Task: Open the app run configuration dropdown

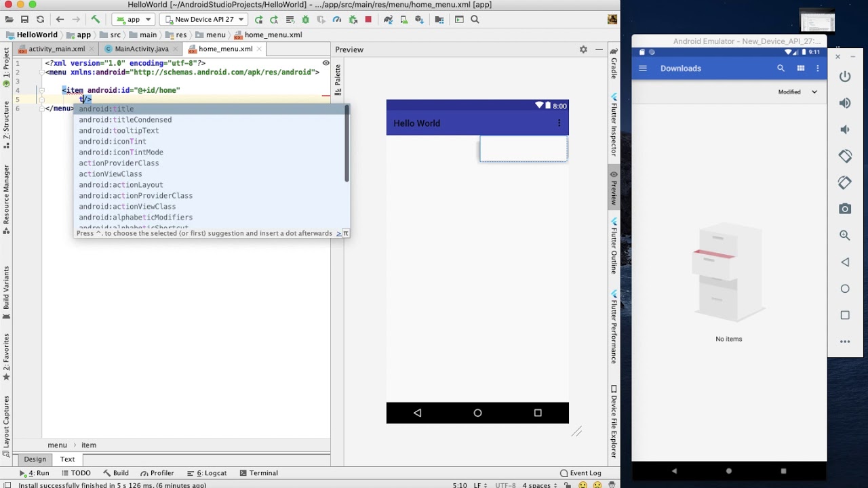Action: pyautogui.click(x=134, y=20)
